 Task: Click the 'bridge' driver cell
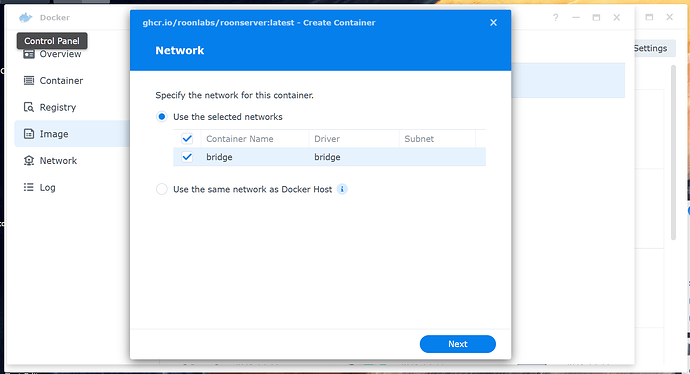click(327, 157)
